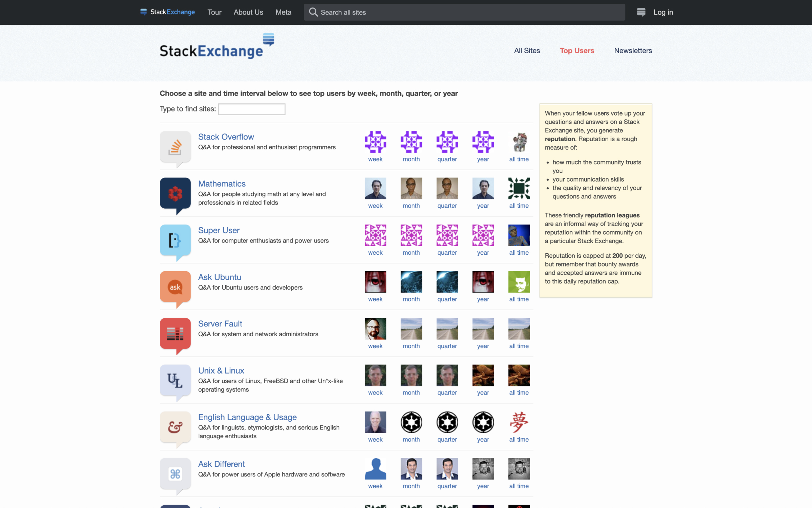Select the Ask Ubuntu orange icon
Image resolution: width=812 pixels, height=508 pixels.
tap(175, 287)
